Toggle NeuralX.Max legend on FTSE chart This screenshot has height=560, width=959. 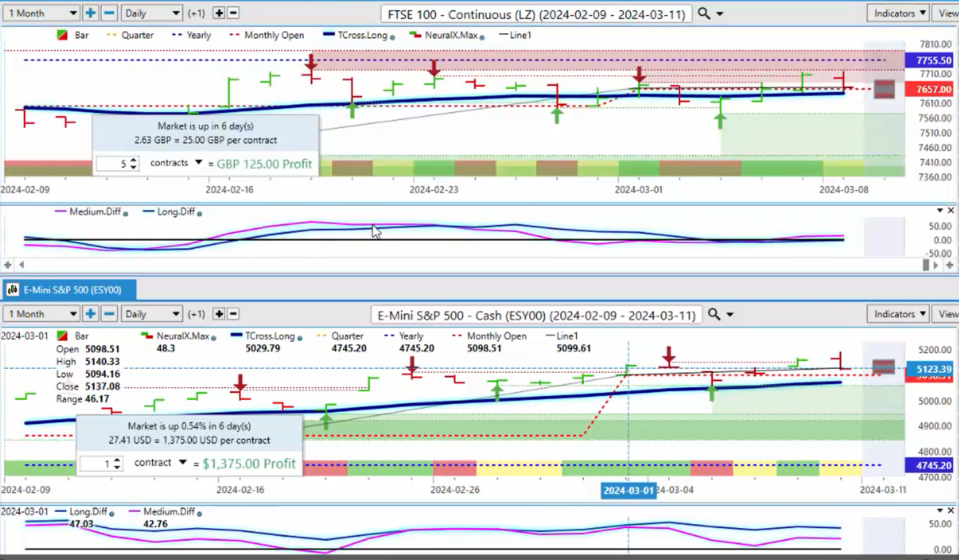446,35
